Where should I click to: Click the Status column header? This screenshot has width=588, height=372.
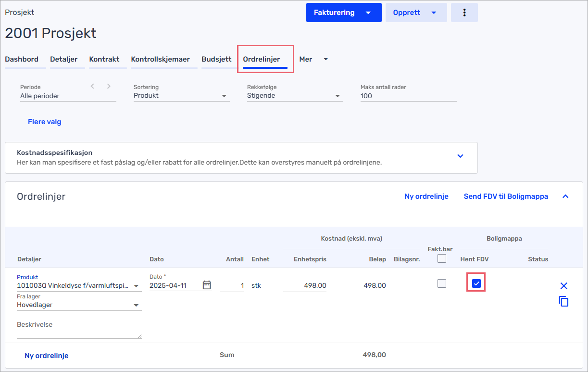click(538, 259)
